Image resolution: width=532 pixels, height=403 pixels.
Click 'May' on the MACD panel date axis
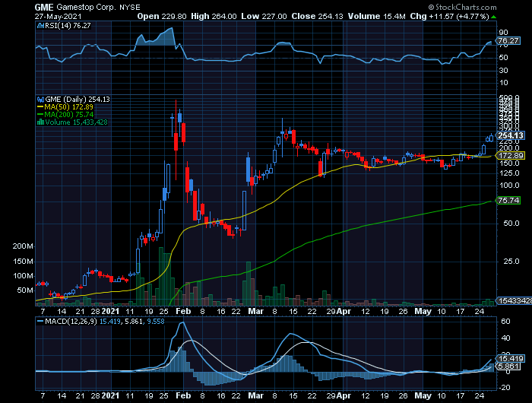coord(423,395)
